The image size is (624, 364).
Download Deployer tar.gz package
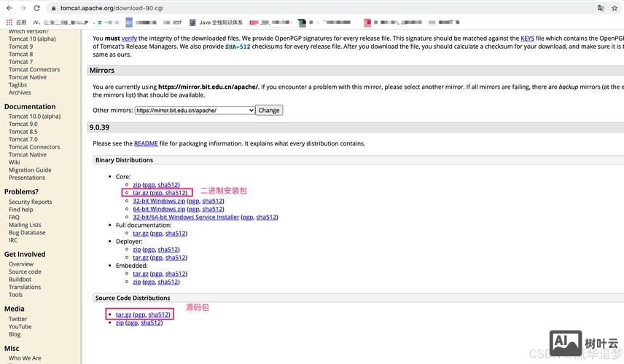click(141, 258)
